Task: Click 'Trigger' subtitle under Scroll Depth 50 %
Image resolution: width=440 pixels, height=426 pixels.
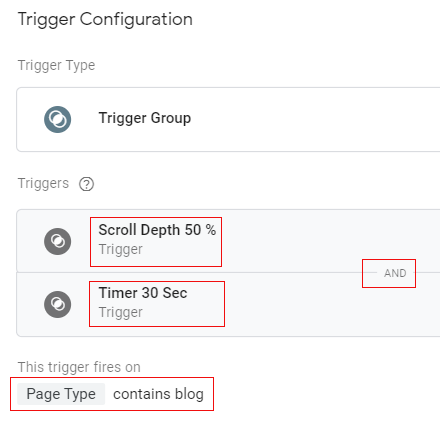Action: pyautogui.click(x=121, y=249)
